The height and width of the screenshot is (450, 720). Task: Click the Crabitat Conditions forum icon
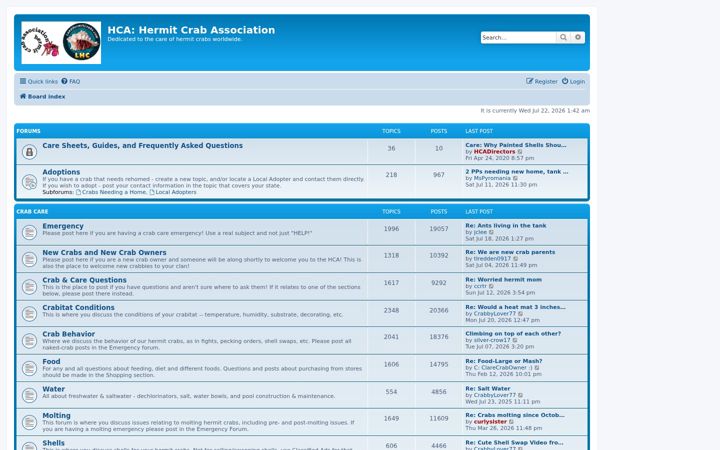29,314
